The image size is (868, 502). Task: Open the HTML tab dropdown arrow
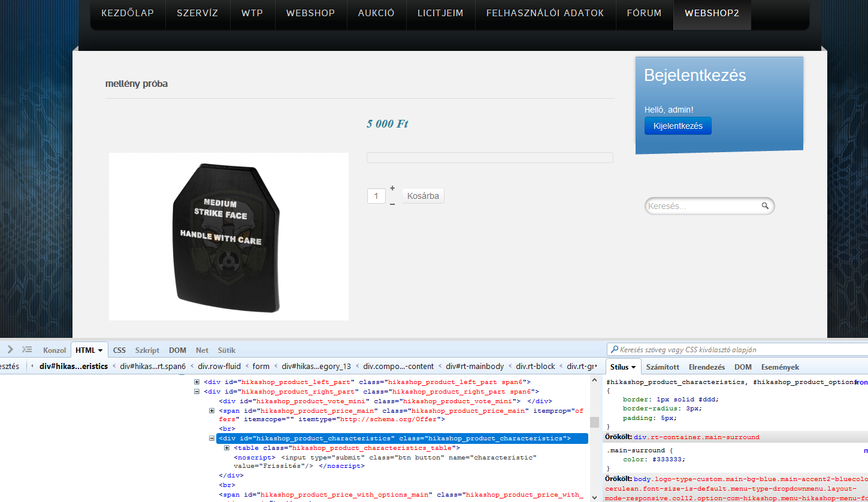[101, 350]
